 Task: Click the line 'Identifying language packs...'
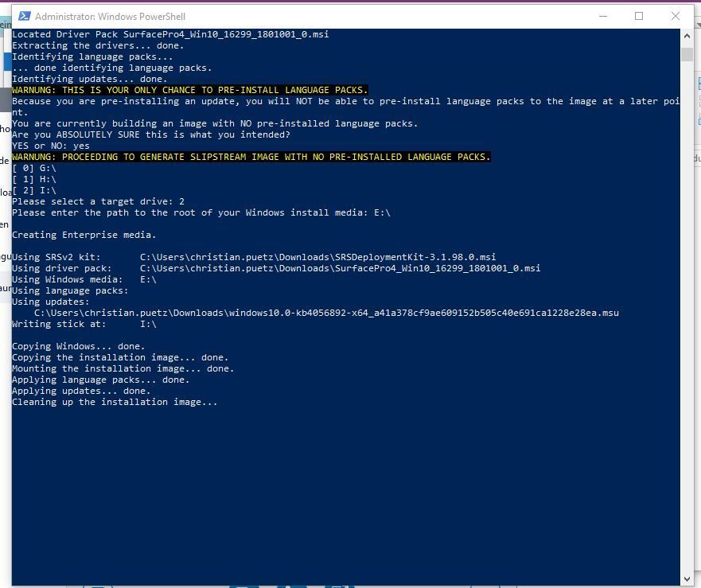click(x=92, y=56)
